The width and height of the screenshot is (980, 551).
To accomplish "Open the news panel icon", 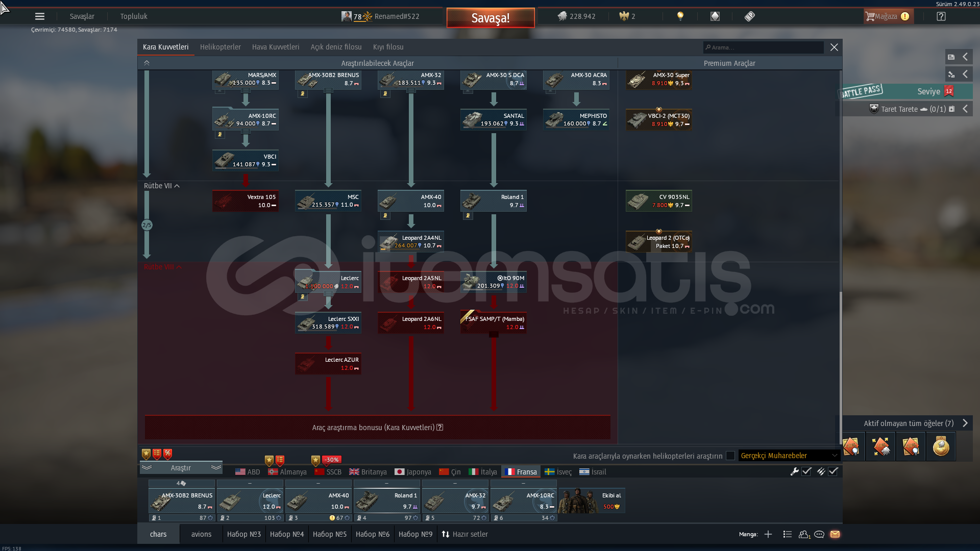I will click(951, 57).
